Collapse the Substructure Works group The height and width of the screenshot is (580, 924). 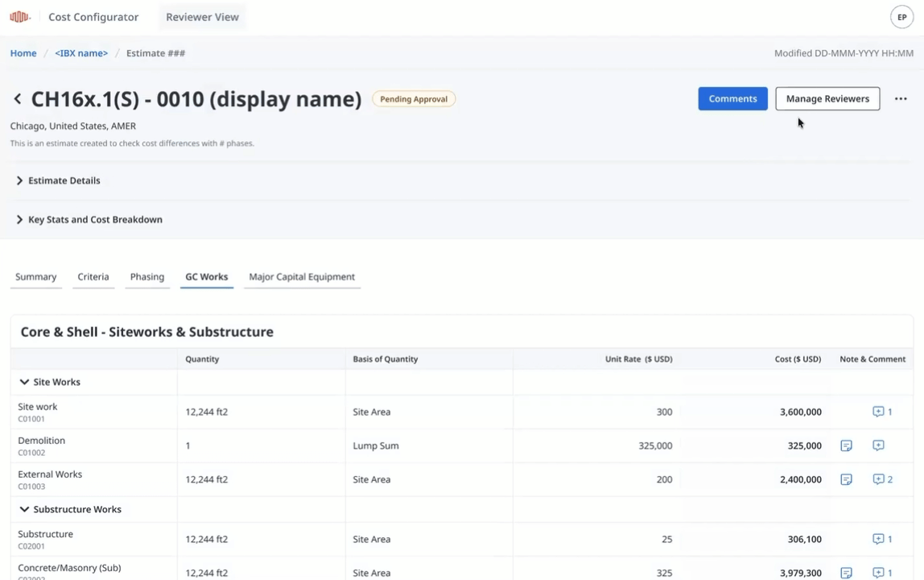click(24, 509)
